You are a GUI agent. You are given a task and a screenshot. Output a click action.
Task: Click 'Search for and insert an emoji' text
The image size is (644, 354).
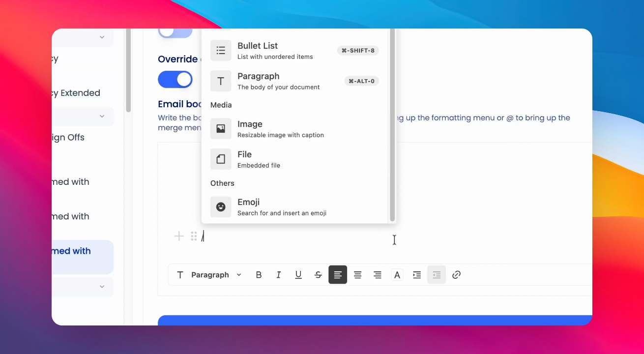pos(282,213)
